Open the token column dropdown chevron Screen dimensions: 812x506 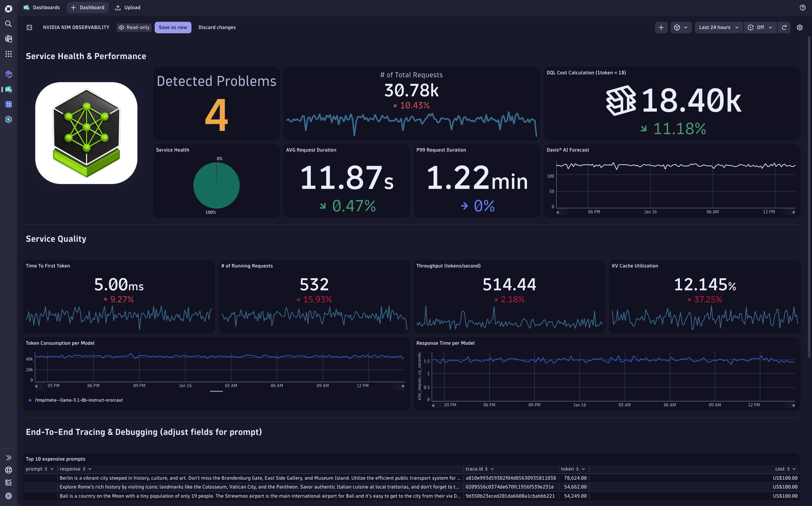click(583, 469)
